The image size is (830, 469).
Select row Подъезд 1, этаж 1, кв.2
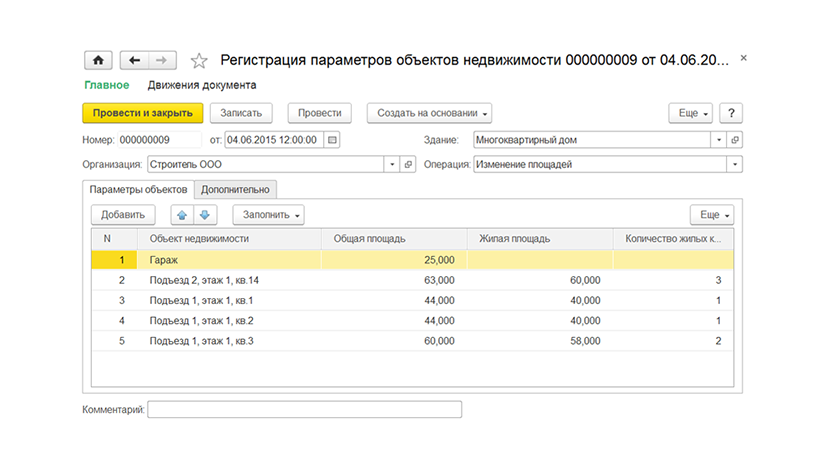pyautogui.click(x=412, y=320)
